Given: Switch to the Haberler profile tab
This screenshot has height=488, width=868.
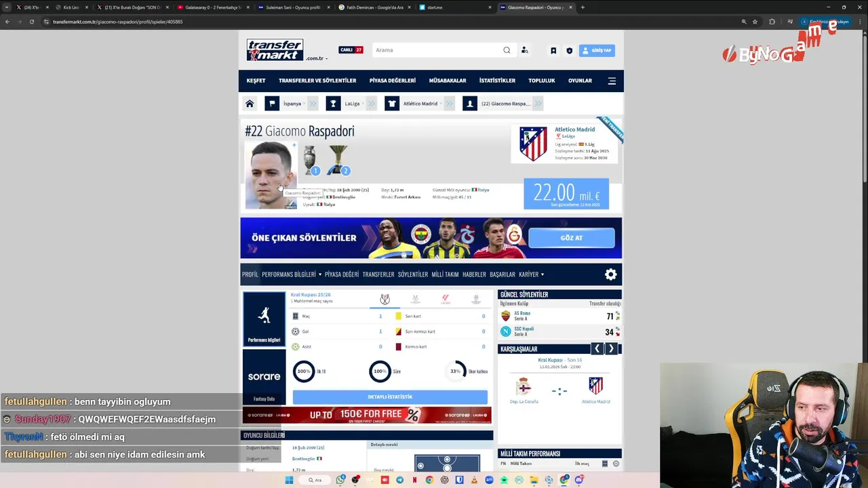Looking at the screenshot, I should point(474,274).
